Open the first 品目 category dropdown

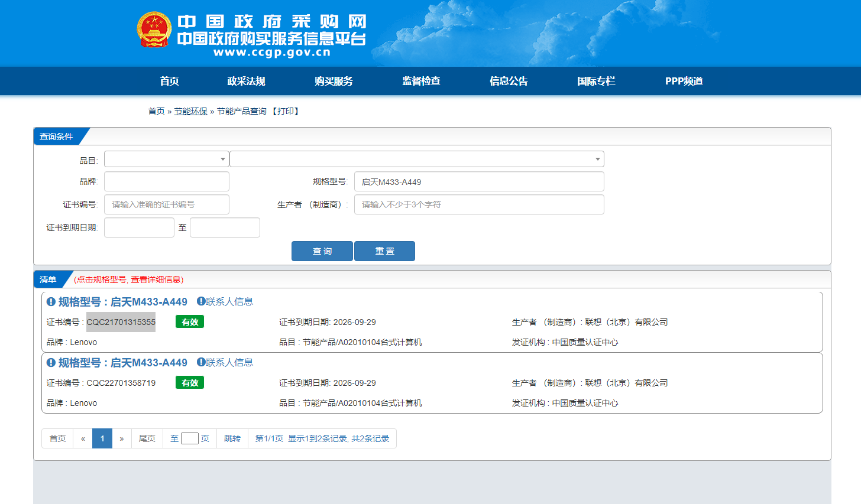coord(167,159)
